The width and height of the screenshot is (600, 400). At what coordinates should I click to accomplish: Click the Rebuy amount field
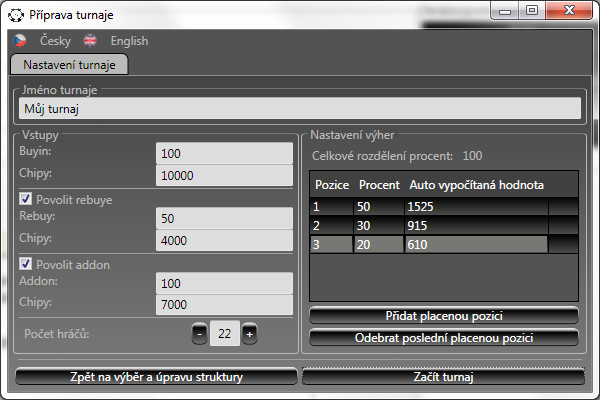(x=224, y=219)
